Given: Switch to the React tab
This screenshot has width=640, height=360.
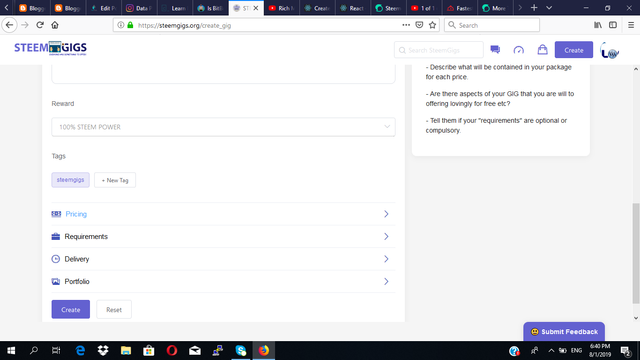Looking at the screenshot, I should tap(353, 8).
